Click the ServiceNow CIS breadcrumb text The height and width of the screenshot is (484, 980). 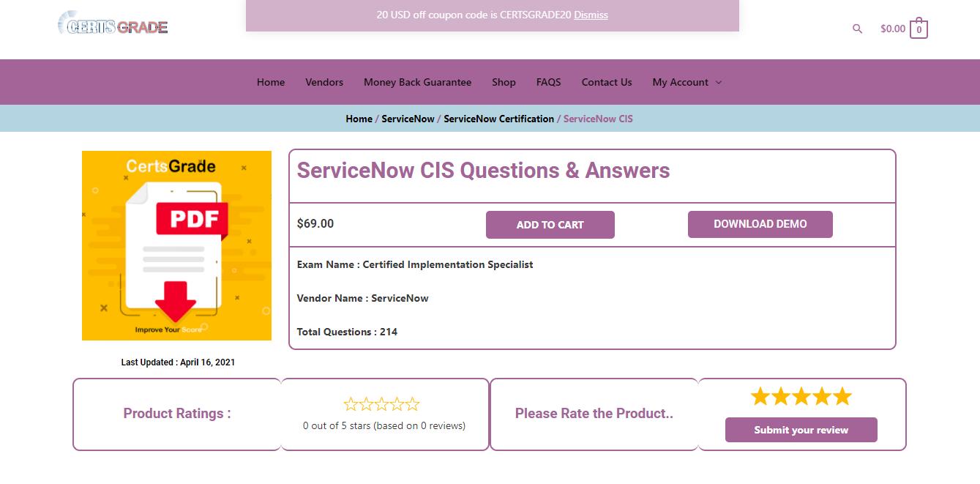point(598,119)
